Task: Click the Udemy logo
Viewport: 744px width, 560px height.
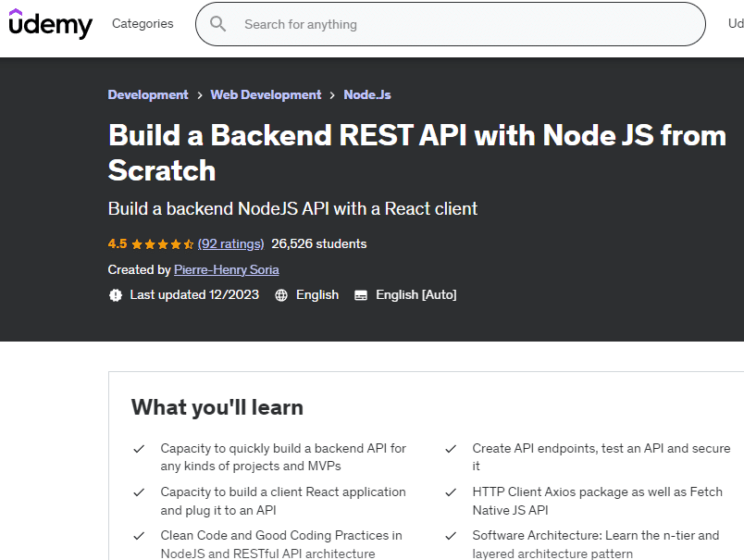Action: (51, 24)
